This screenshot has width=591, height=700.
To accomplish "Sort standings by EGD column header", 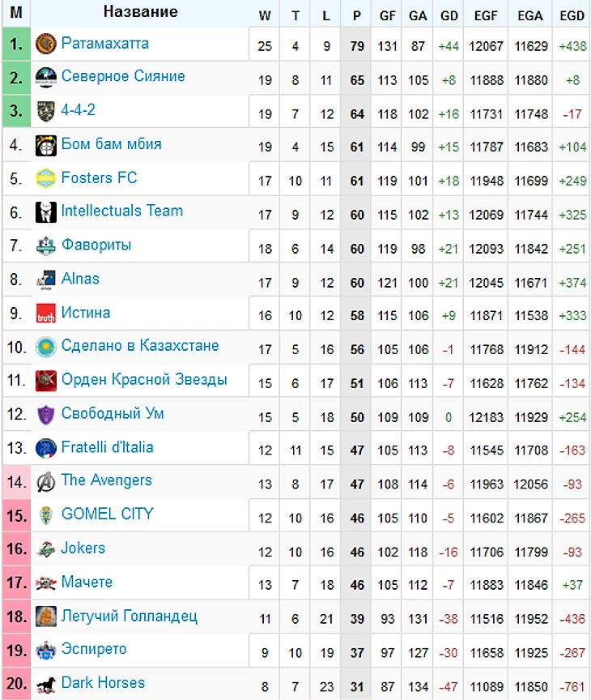I will click(572, 15).
